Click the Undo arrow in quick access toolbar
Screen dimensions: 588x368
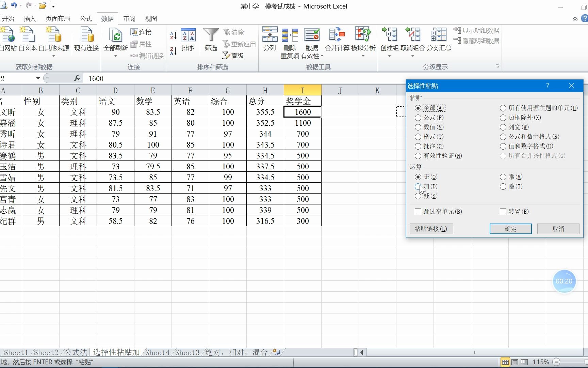pyautogui.click(x=14, y=5)
